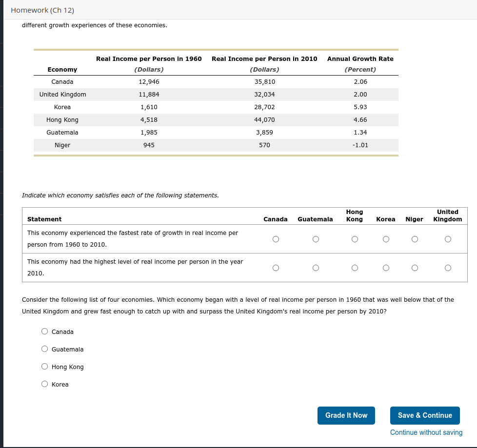Screen dimensions: 477x448
Task: Select Canada for highest 2010 income statement
Action: (x=276, y=268)
